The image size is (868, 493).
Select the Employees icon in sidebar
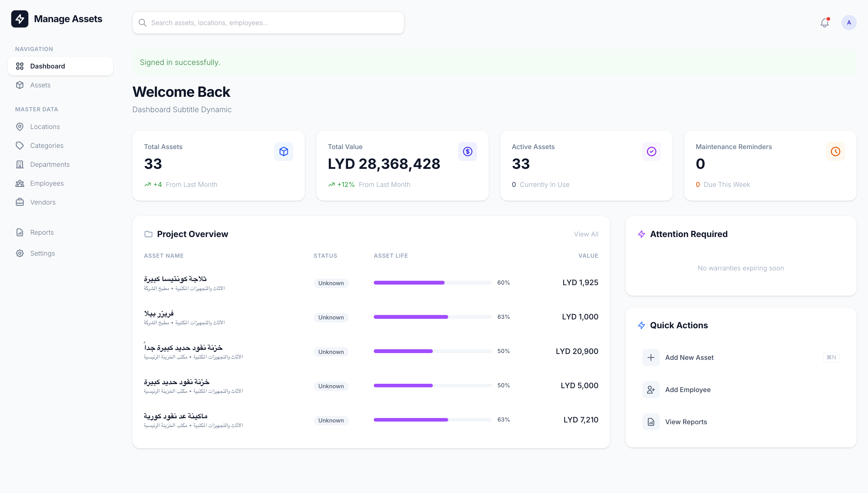point(20,183)
